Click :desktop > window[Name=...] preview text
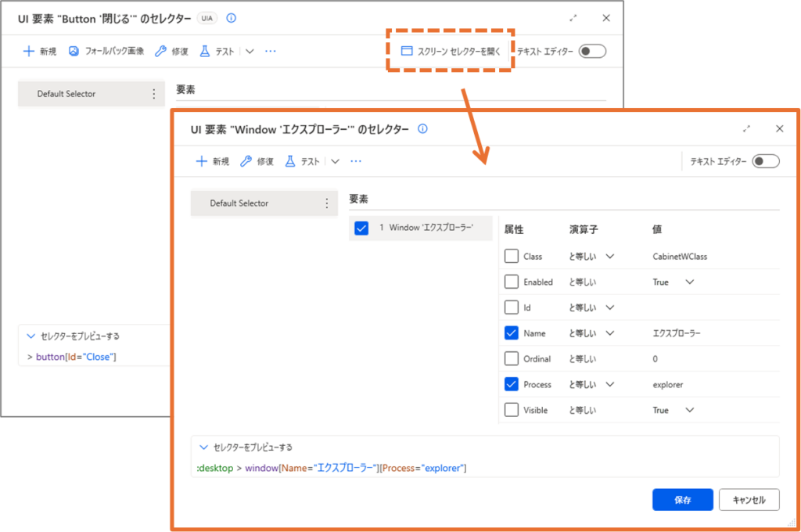The height and width of the screenshot is (532, 801). point(332,468)
